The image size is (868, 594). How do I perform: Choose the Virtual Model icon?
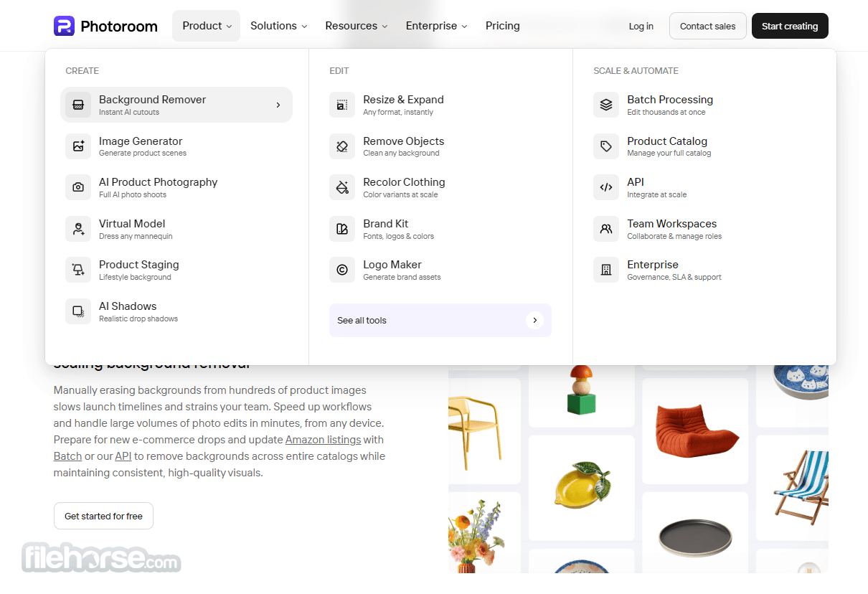click(x=78, y=229)
